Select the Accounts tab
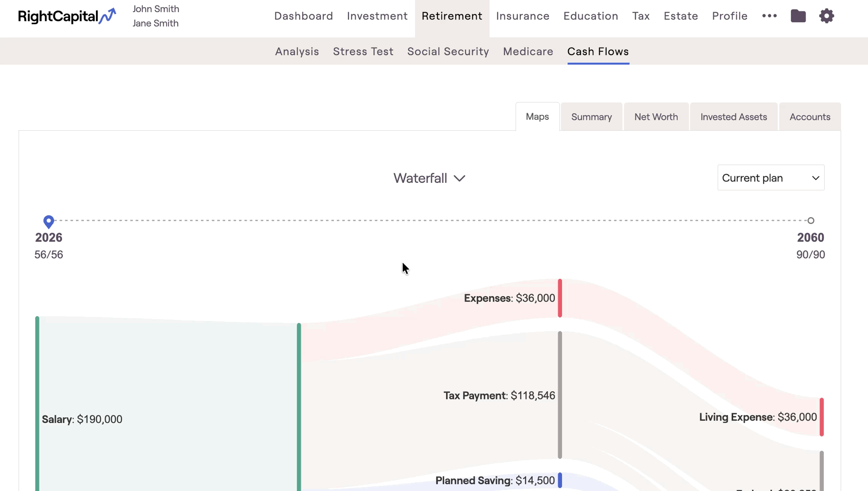Viewport: 868px width, 491px height. (809, 117)
